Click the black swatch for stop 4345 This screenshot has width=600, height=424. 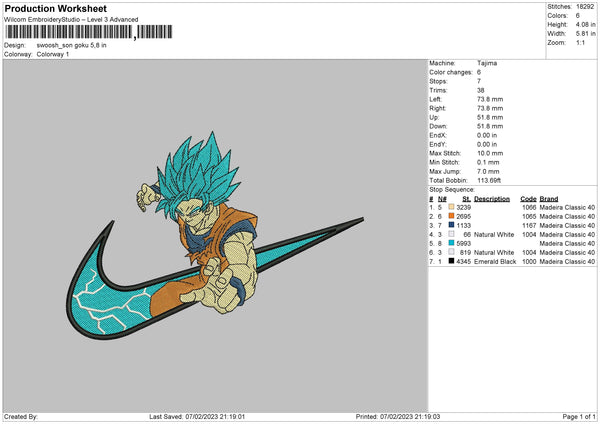(x=451, y=261)
